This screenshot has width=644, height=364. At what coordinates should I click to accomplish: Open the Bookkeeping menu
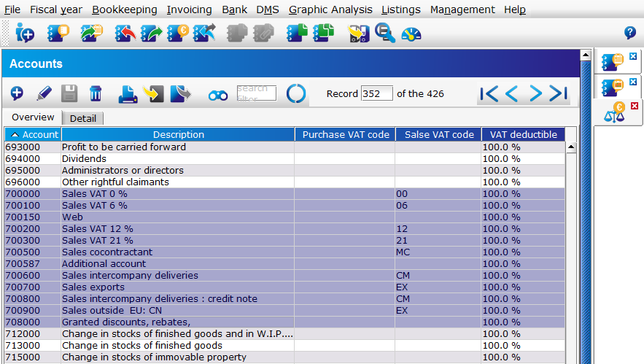[x=125, y=9]
